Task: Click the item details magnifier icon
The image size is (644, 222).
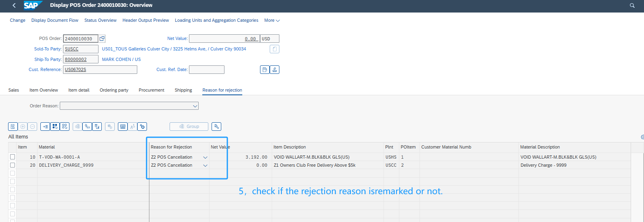Action: tap(13, 127)
